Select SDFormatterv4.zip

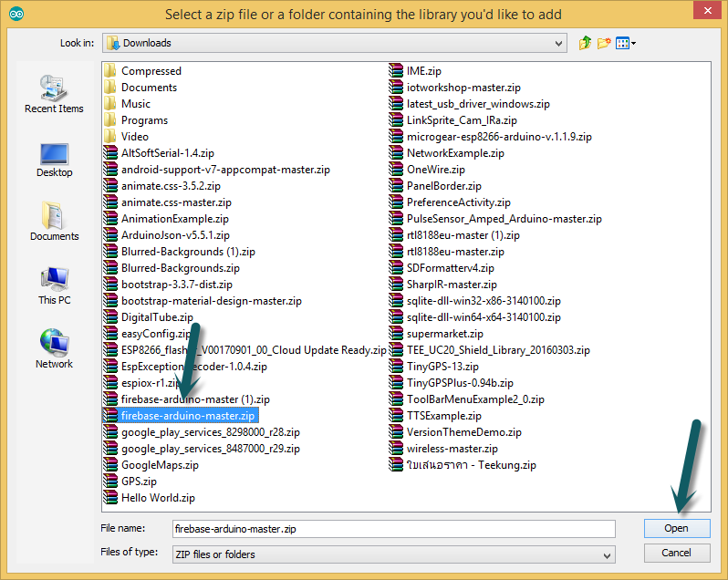442,268
